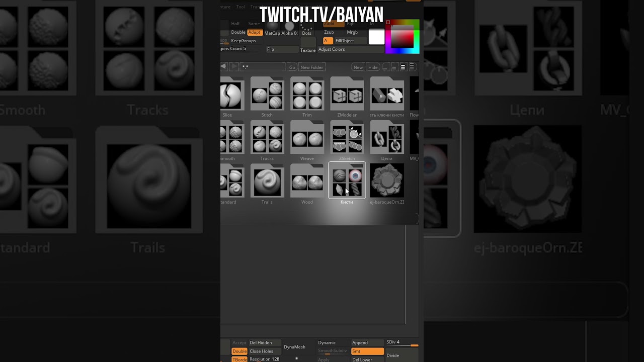Toggle Zadd mode

pyautogui.click(x=333, y=24)
